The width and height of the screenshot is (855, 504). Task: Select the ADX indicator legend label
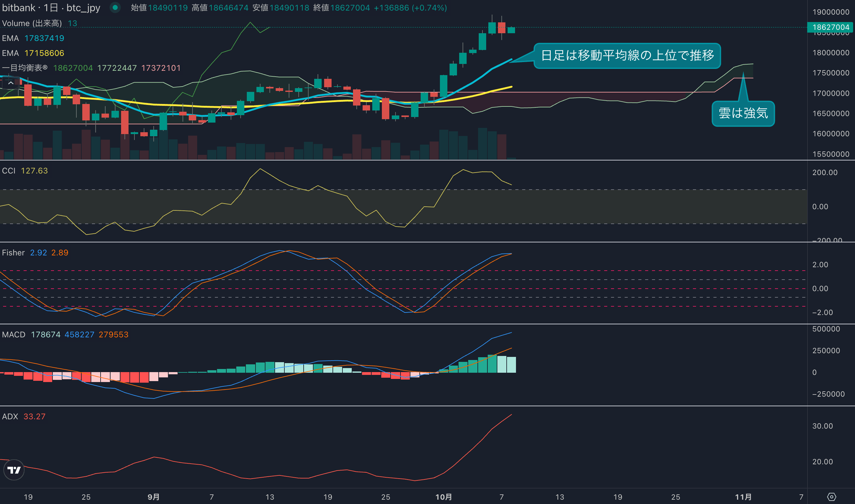(10, 416)
